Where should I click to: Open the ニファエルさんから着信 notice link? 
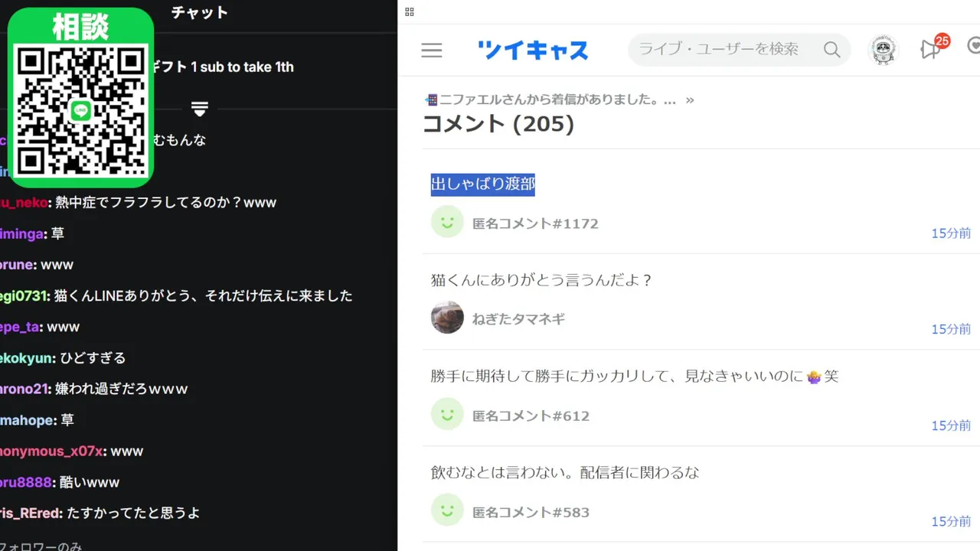point(550,99)
